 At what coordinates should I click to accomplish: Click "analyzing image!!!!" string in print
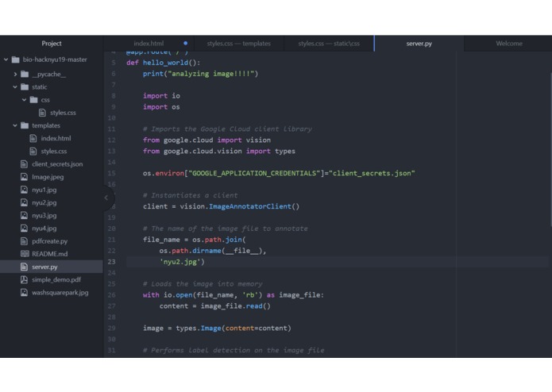(x=211, y=74)
